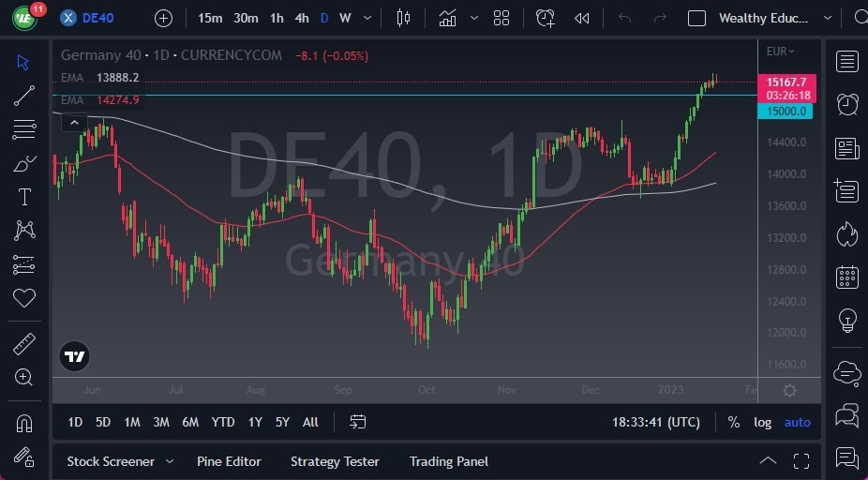Select the arrow cursor tool
Viewport: 868px width, 480px height.
click(x=23, y=62)
